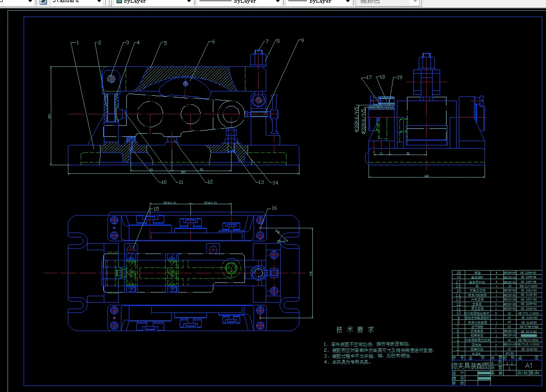Select callout label 17 on side view
Viewport: 546px width, 392px height.
pos(369,78)
